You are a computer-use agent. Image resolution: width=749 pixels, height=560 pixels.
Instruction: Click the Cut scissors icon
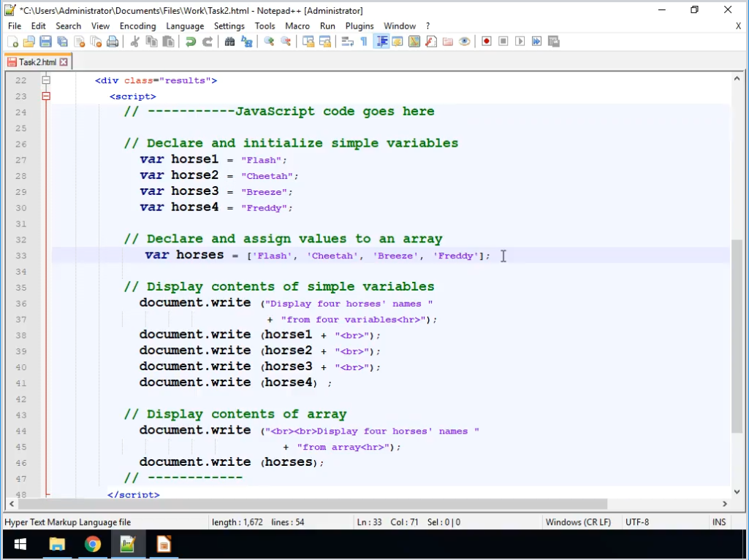point(134,42)
